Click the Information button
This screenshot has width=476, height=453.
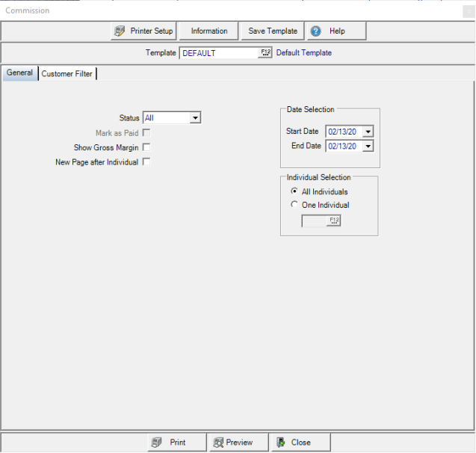pyautogui.click(x=209, y=31)
